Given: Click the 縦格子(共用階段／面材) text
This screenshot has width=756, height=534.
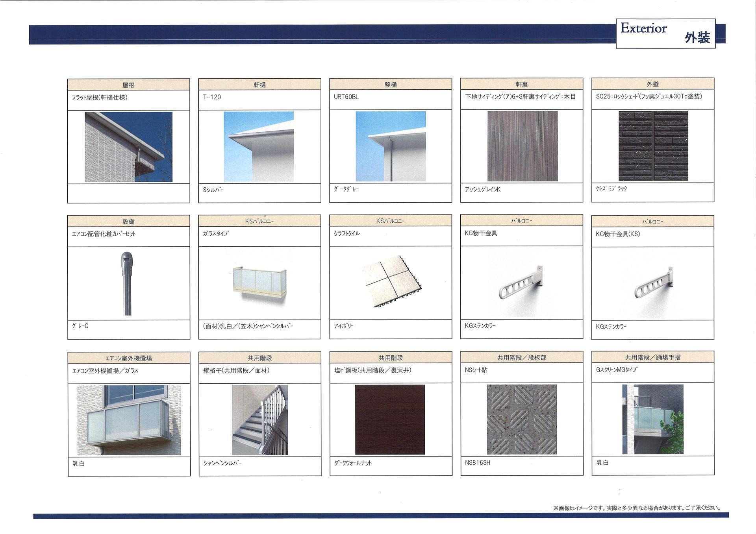Looking at the screenshot, I should click(236, 370).
